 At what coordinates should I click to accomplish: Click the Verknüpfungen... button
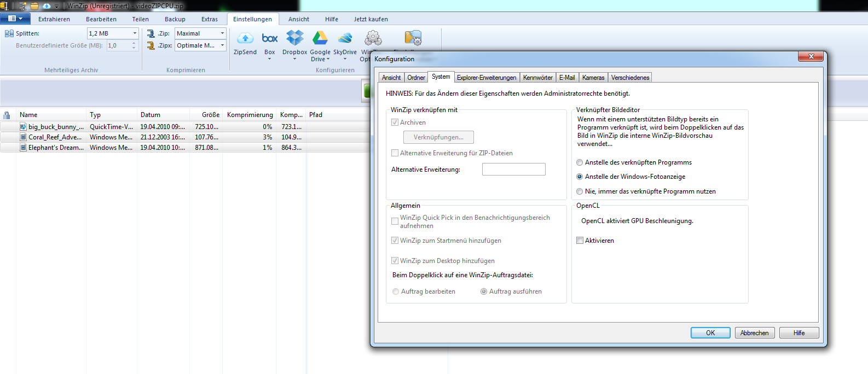pyautogui.click(x=438, y=137)
